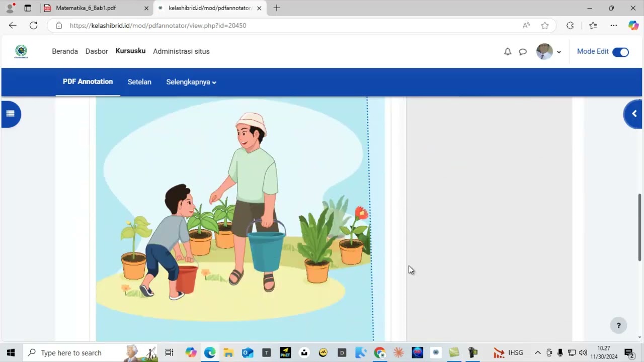Close the Matematika_6_Bab1.pdf tab
The height and width of the screenshot is (362, 644).
point(146,8)
